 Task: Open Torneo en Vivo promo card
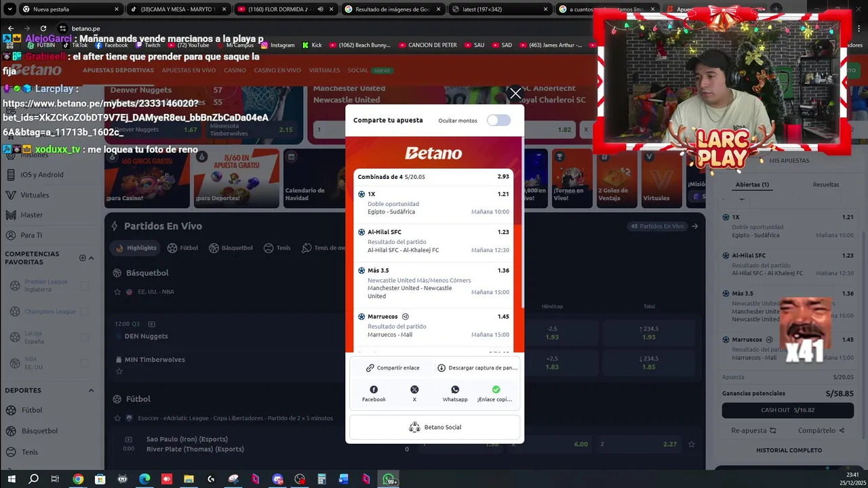click(x=572, y=179)
